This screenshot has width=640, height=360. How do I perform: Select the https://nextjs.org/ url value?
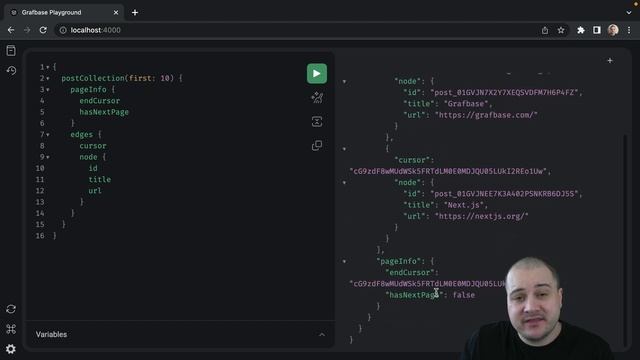tap(482, 216)
